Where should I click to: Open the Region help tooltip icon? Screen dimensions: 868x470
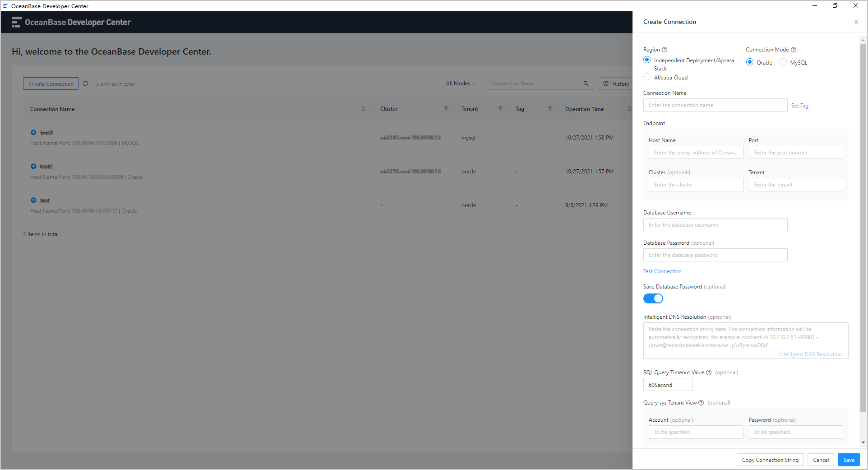point(665,50)
